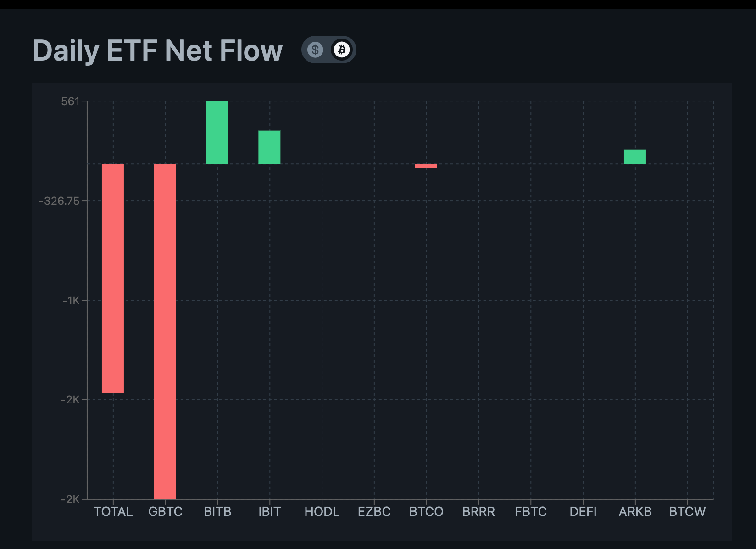Toggle the dollar/Bitcoin display switch

click(328, 50)
